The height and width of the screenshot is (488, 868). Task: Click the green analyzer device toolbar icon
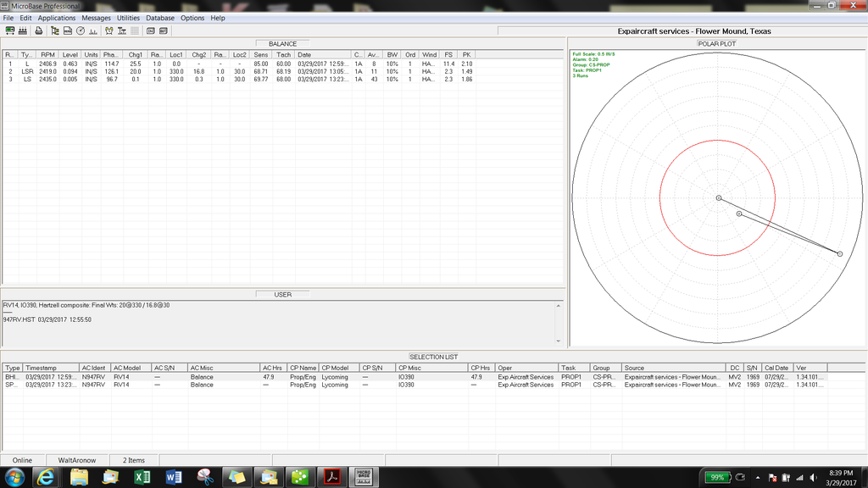pyautogui.click(x=10, y=30)
